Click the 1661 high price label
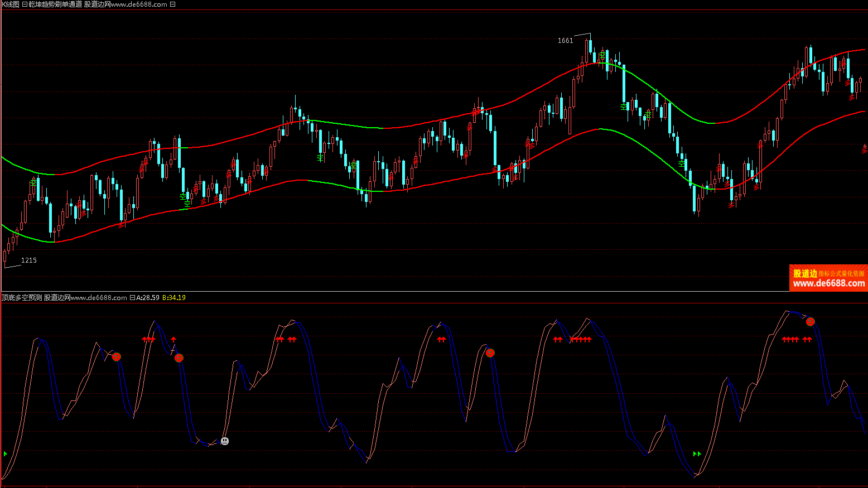This screenshot has height=488, width=868. point(565,41)
